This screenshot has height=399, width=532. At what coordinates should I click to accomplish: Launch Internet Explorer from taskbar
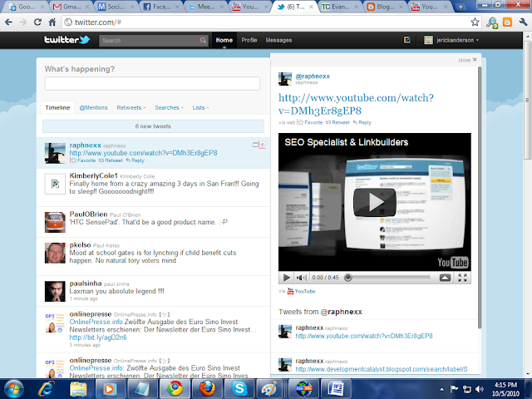pos(46,389)
